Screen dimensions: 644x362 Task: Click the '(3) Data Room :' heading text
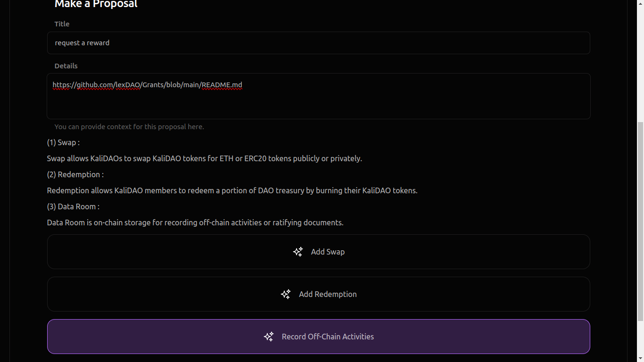click(x=73, y=206)
